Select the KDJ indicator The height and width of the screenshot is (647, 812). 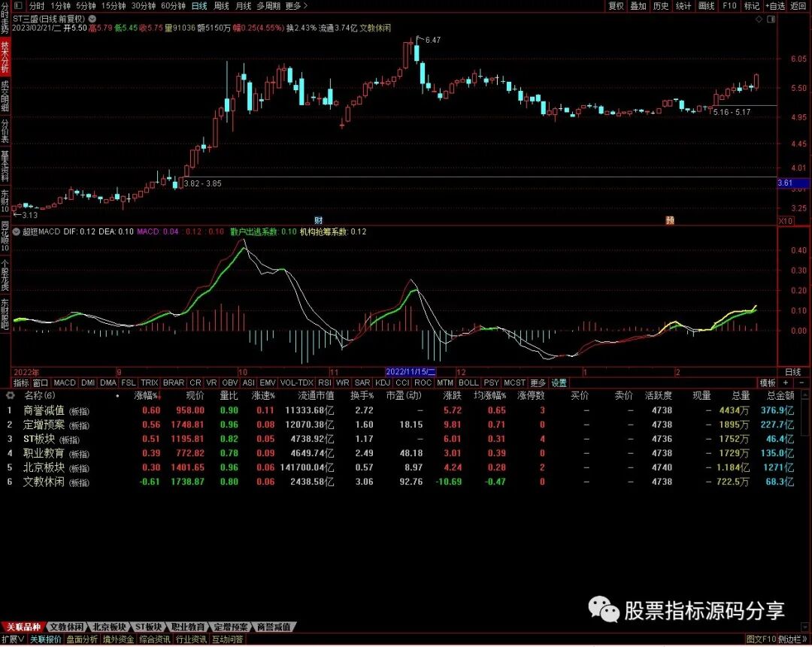click(x=383, y=382)
